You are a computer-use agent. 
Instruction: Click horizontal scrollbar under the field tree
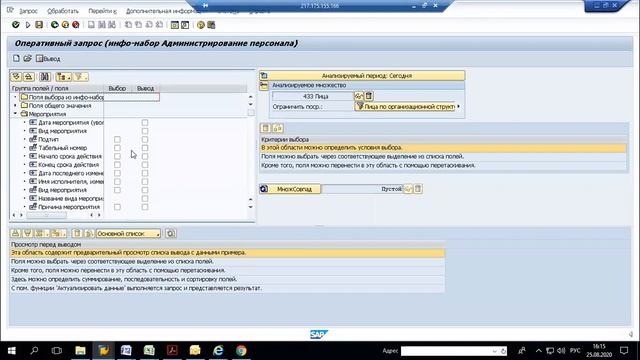click(x=47, y=215)
